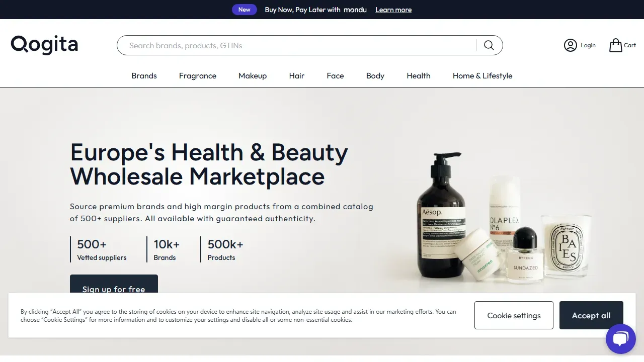Click the New badge in banner

(245, 10)
